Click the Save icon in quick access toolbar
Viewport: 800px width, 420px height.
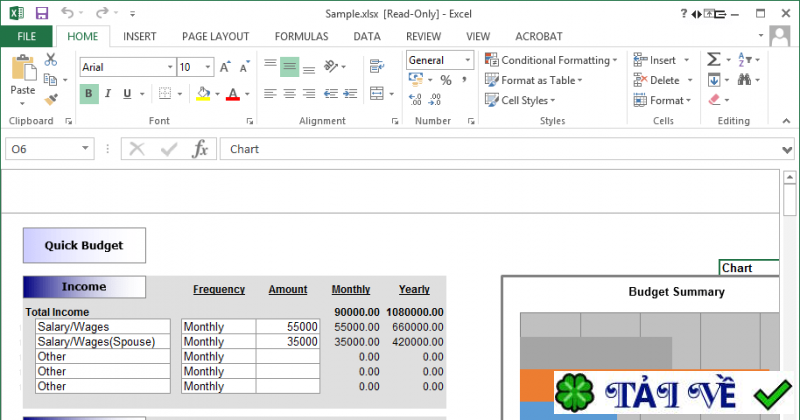[x=41, y=13]
